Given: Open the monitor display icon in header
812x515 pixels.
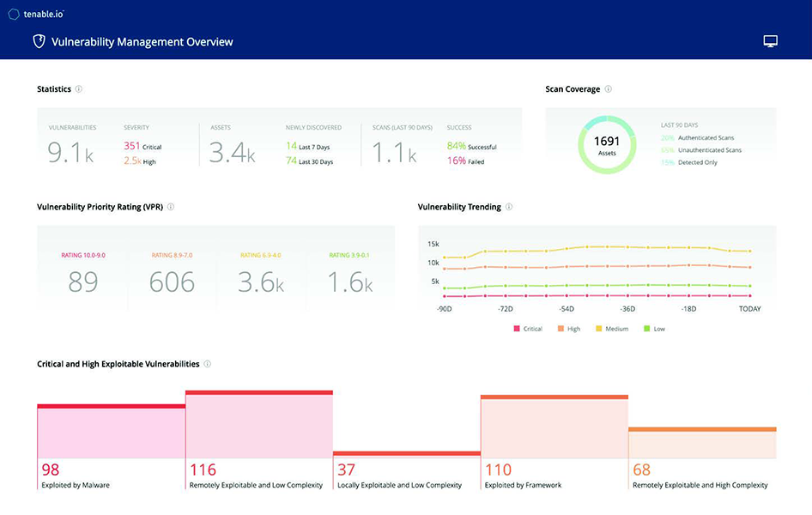Looking at the screenshot, I should click(771, 41).
